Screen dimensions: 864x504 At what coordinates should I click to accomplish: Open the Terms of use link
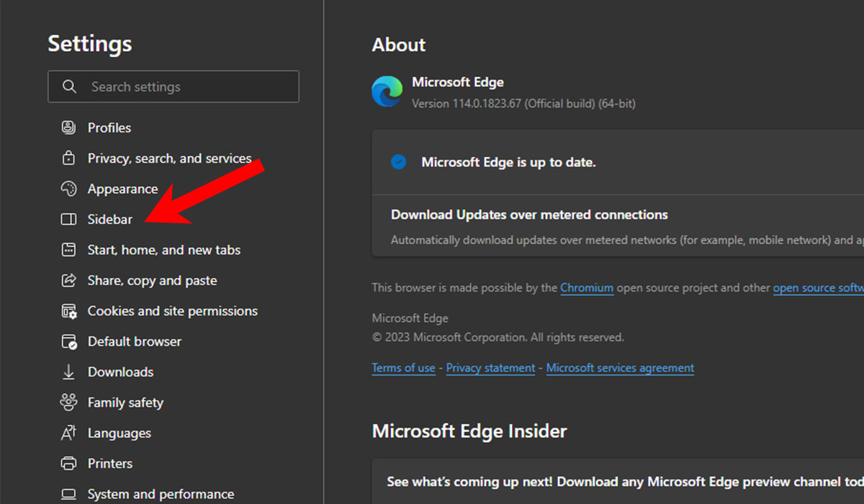coord(403,367)
